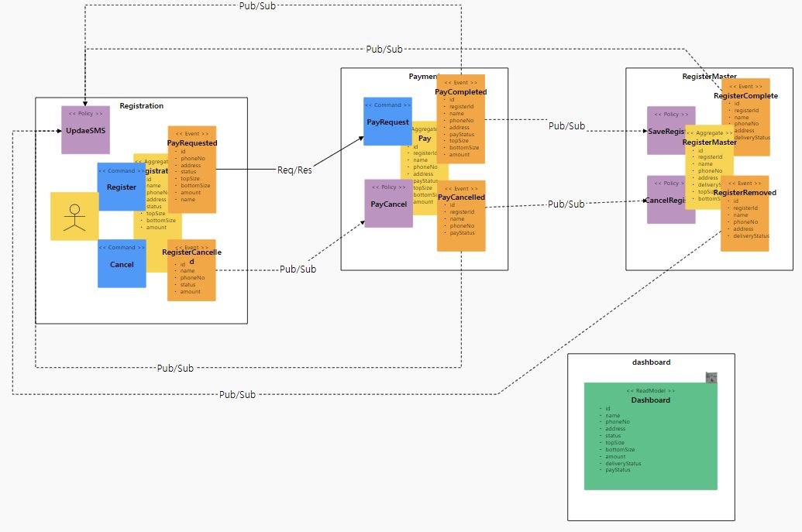The image size is (802, 532).
Task: Select the PayCancel policy sticky
Action: (x=387, y=204)
